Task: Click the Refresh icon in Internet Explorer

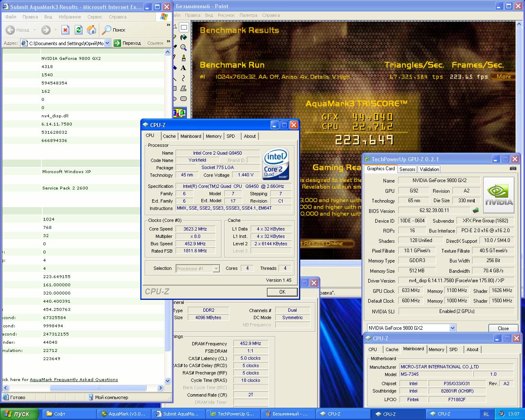Action: click(x=78, y=30)
